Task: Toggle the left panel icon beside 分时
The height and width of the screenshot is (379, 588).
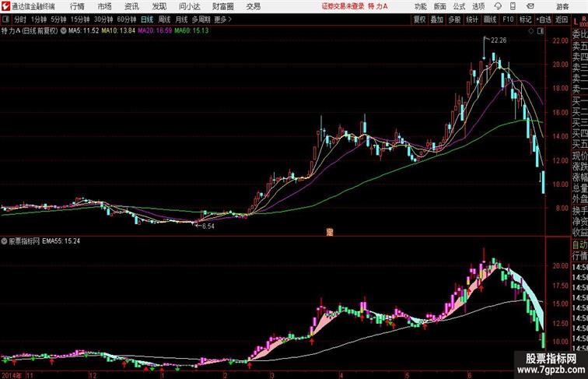Action: (5, 19)
